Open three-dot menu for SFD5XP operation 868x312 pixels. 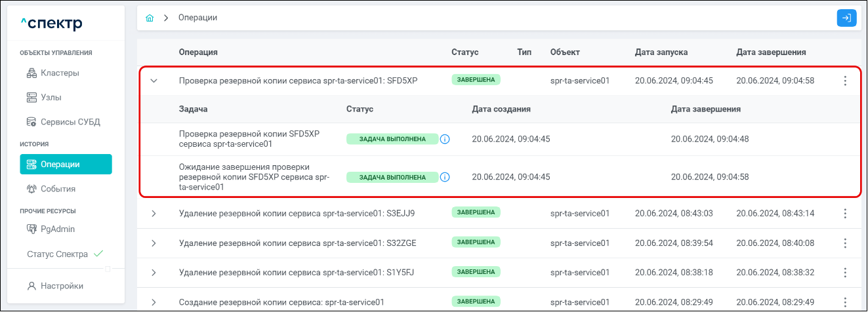[x=845, y=81]
